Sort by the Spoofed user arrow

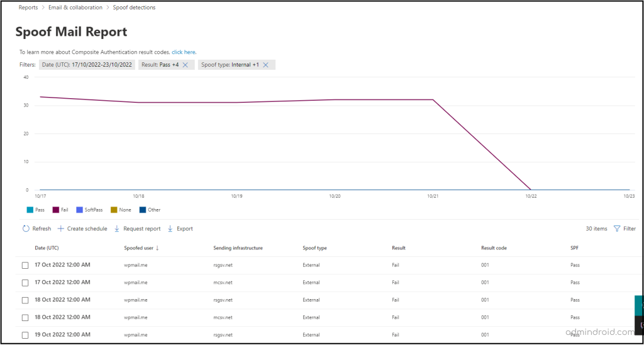pyautogui.click(x=157, y=248)
